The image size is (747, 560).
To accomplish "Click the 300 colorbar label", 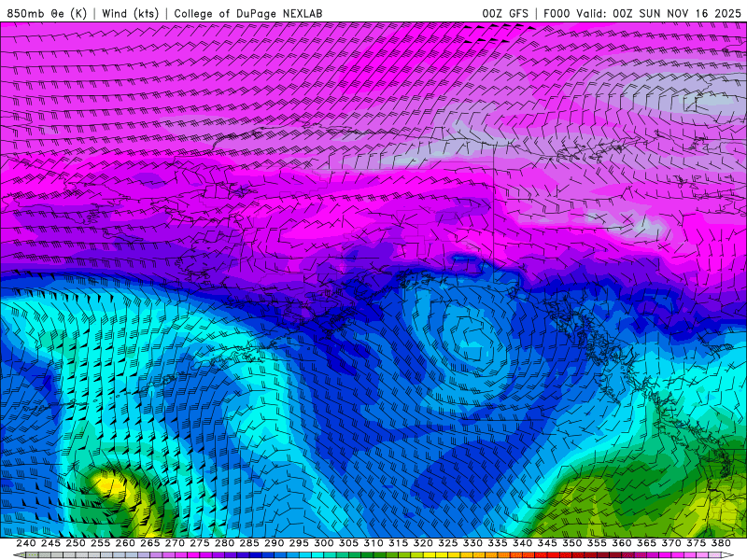I will click(x=323, y=543).
